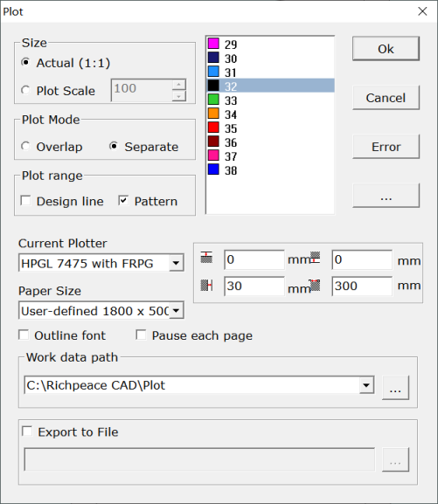This screenshot has width=438, height=504.
Task: Click the top margin icon
Action: [x=206, y=258]
